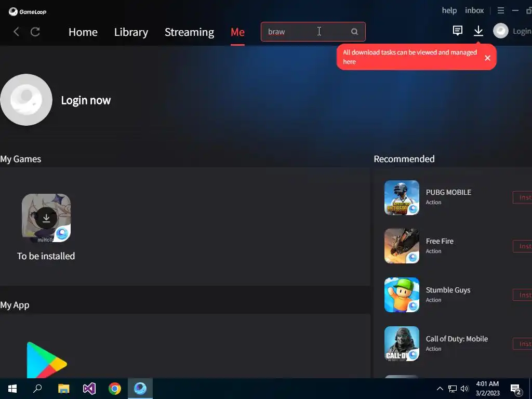Viewport: 532px width, 399px height.
Task: Open the inbox link
Action: click(x=474, y=10)
